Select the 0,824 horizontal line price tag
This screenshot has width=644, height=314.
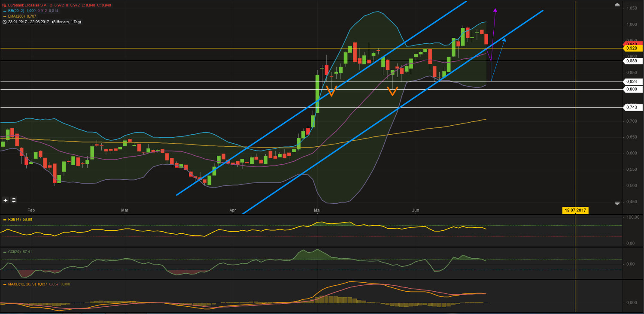pos(633,81)
